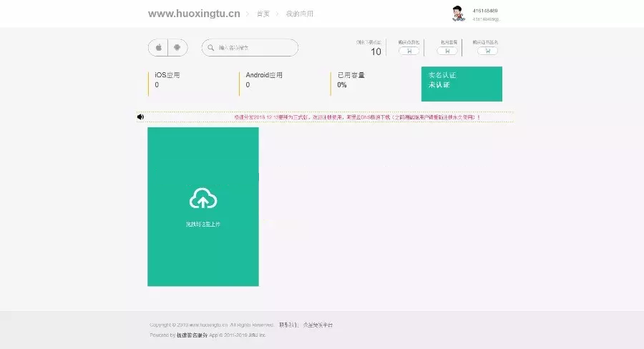Click the iOS应用 counter
Image resolution: width=644 pixels, height=349 pixels.
(167, 80)
